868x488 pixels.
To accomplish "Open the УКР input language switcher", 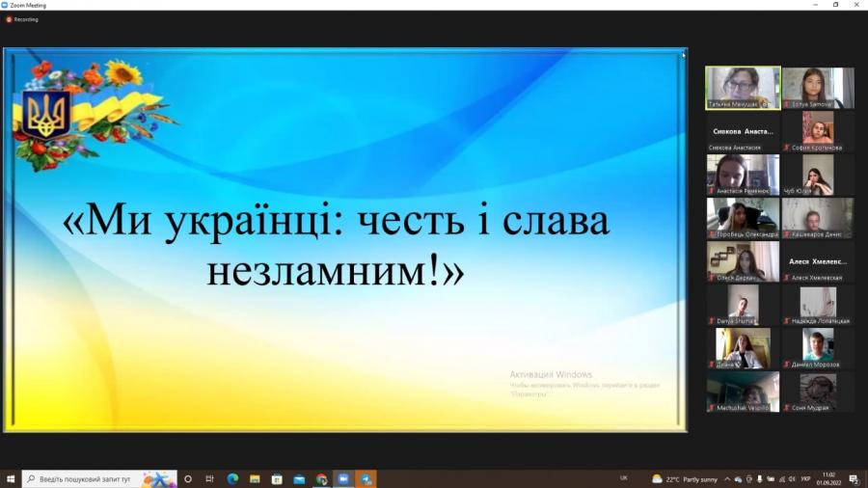I will [x=805, y=479].
